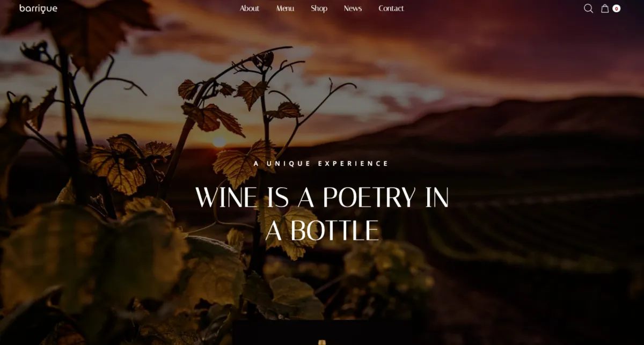The width and height of the screenshot is (644, 345).
Task: Click the "A UNIQUE EXPERIENCE" subtitle
Action: point(321,164)
